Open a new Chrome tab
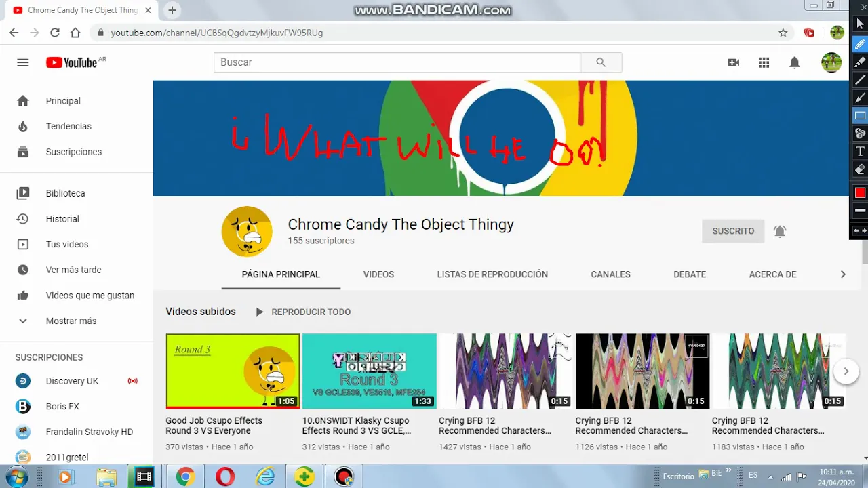 pos(172,10)
